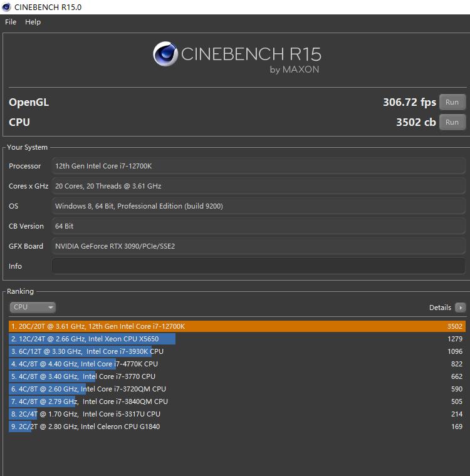Image resolution: width=470 pixels, height=476 pixels.
Task: Select the Core i7-3930K ranking row
Action: coord(237,351)
